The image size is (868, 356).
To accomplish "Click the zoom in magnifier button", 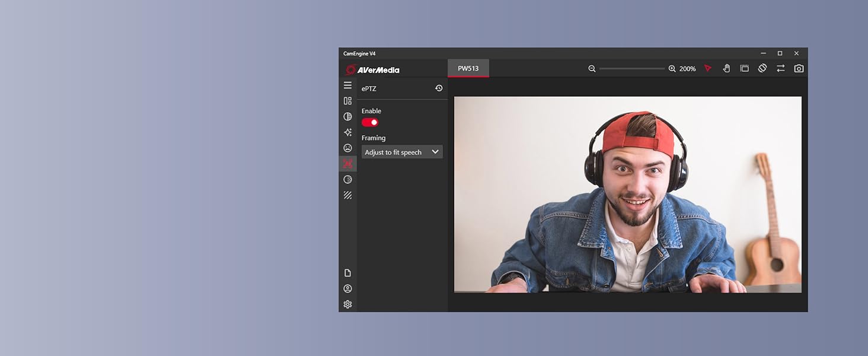I will point(672,69).
